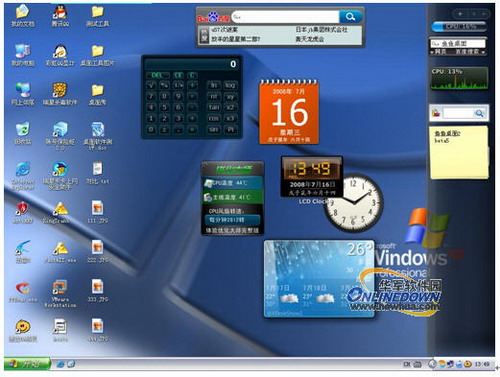Click the DEL key on the calculator

pyautogui.click(x=157, y=75)
